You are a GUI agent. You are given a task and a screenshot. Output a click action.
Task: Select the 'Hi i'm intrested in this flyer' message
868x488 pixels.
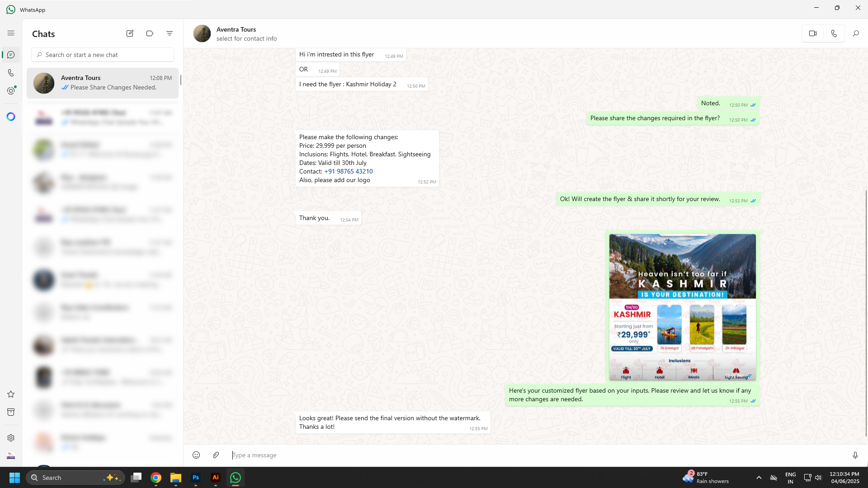point(350,55)
